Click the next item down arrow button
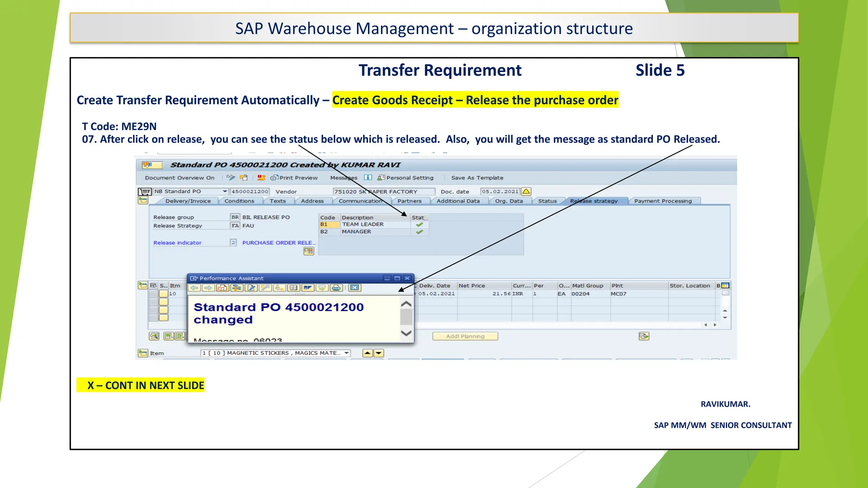 (x=378, y=353)
